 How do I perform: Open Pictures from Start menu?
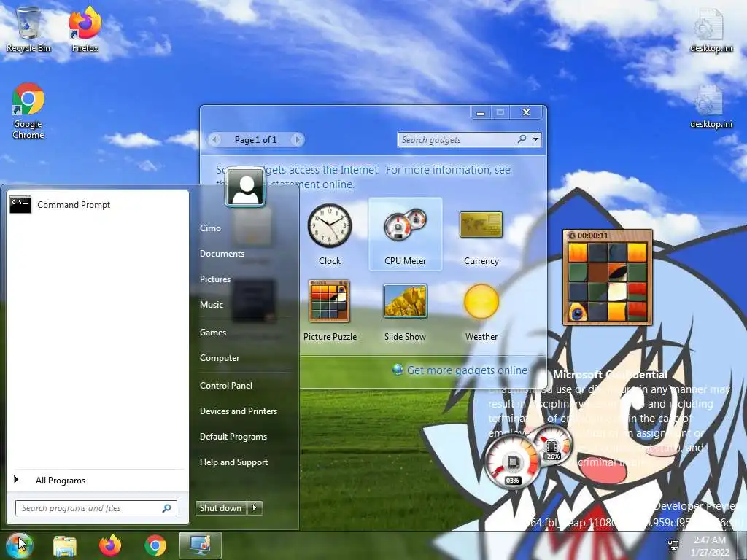(215, 279)
